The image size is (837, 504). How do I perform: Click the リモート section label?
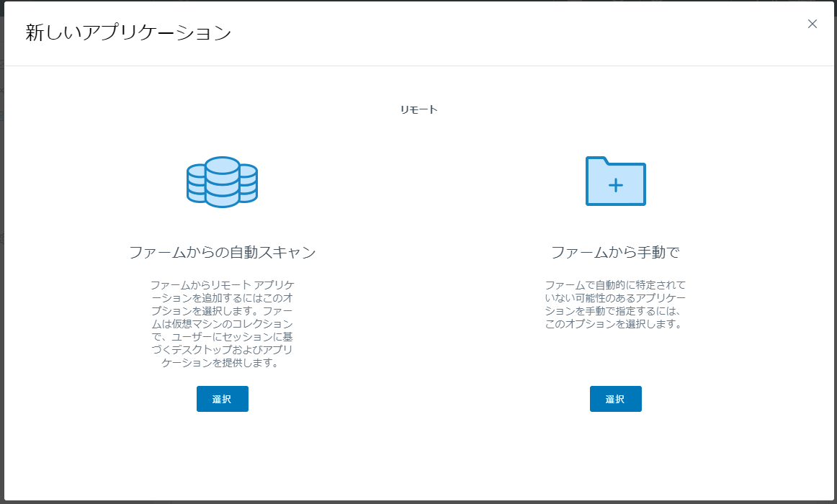418,110
